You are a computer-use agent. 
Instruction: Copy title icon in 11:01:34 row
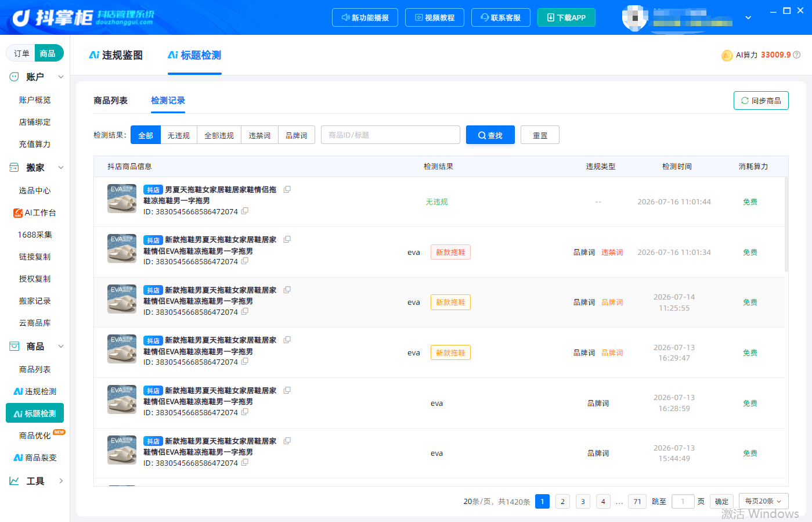(287, 239)
